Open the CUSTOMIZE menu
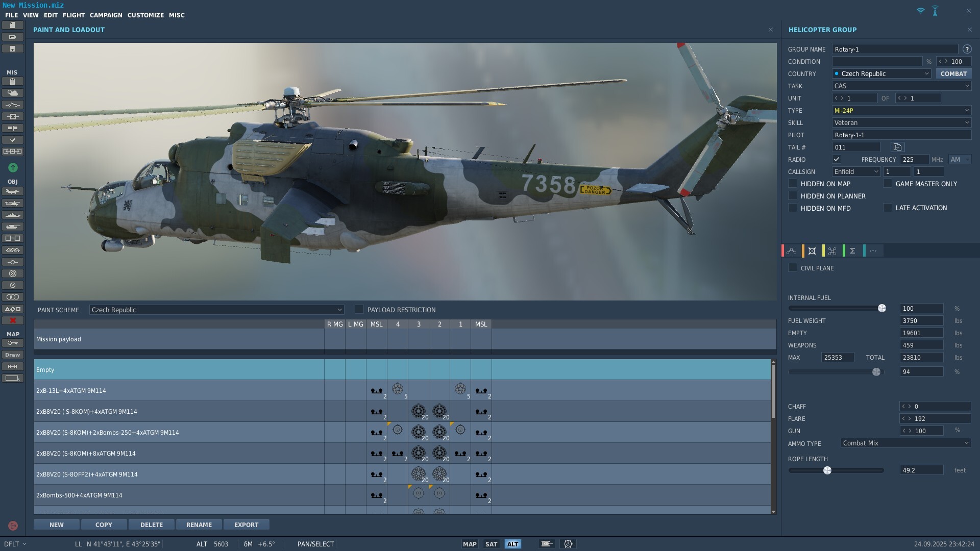This screenshot has width=980, height=551. tap(145, 15)
